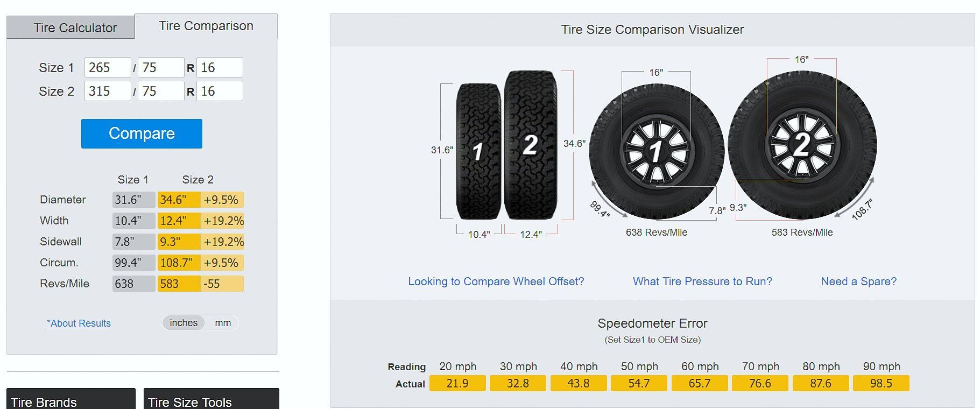Focus the Size 2 rim diameter field
980x409 pixels.
[x=220, y=91]
